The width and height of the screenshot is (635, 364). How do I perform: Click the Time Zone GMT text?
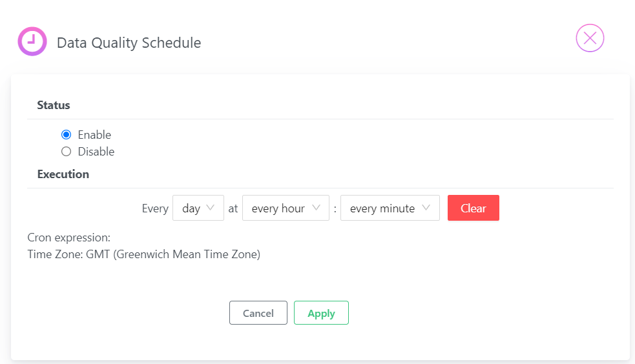pyautogui.click(x=144, y=254)
